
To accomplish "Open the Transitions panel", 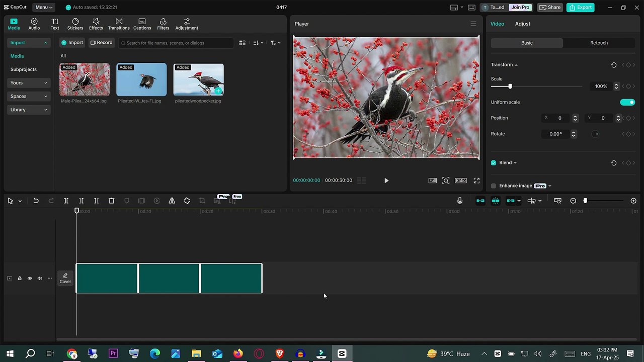I will (119, 24).
